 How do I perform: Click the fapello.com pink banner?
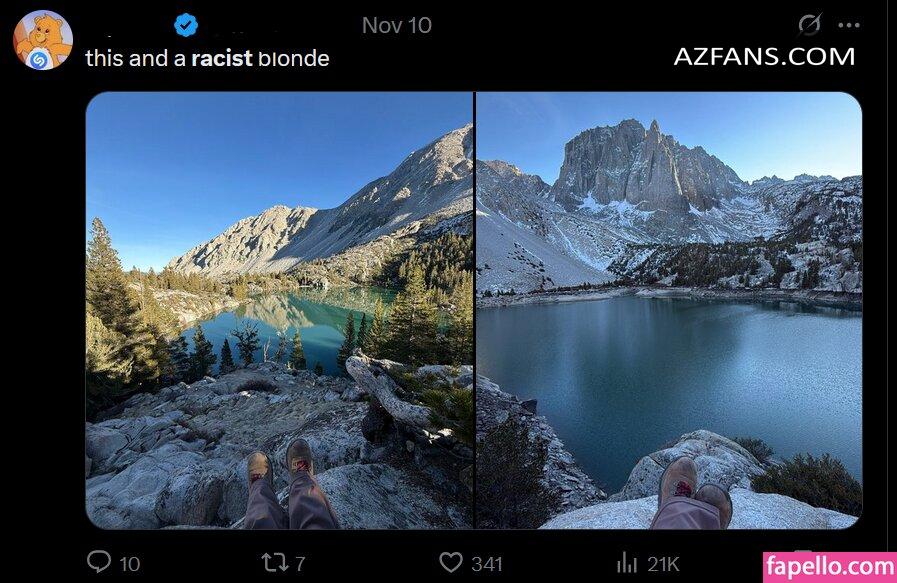pyautogui.click(x=830, y=567)
